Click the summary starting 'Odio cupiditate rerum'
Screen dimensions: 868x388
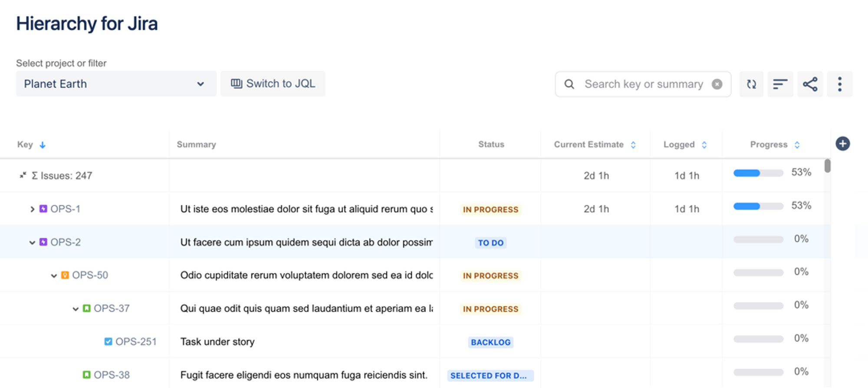(306, 275)
